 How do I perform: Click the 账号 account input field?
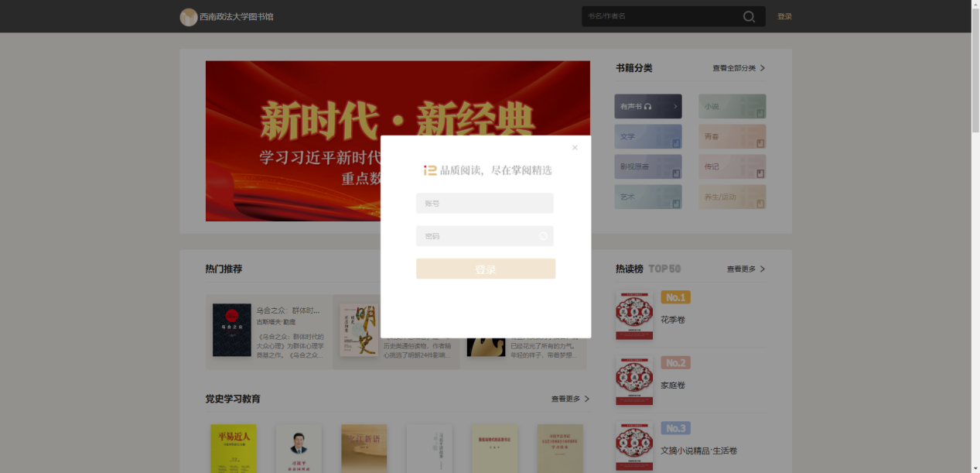[484, 204]
